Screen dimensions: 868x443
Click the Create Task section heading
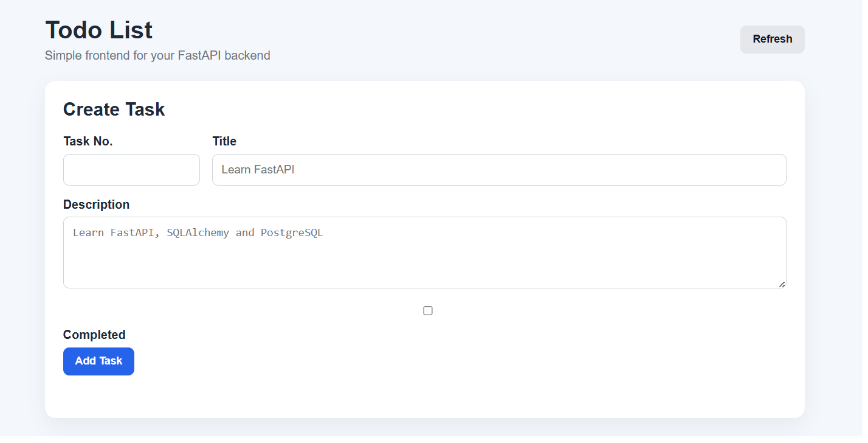[x=114, y=110]
